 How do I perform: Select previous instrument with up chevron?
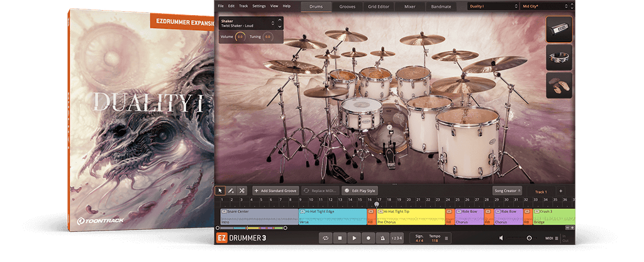coord(280,20)
